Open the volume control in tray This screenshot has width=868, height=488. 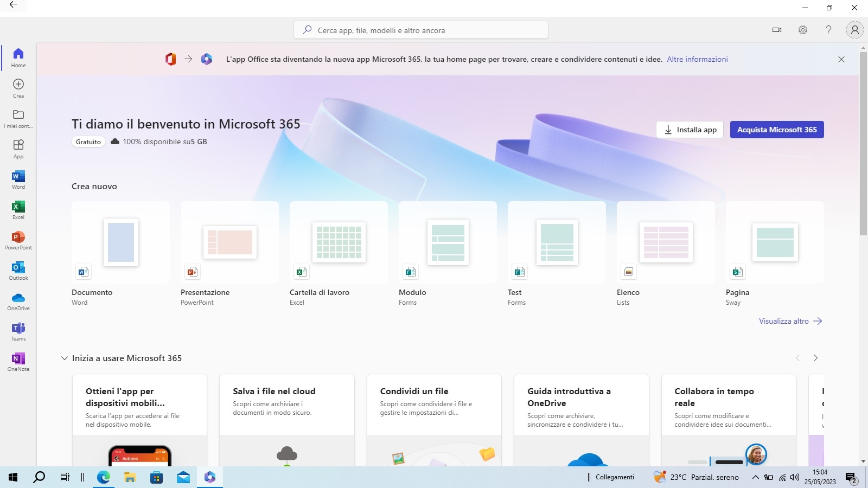click(795, 477)
